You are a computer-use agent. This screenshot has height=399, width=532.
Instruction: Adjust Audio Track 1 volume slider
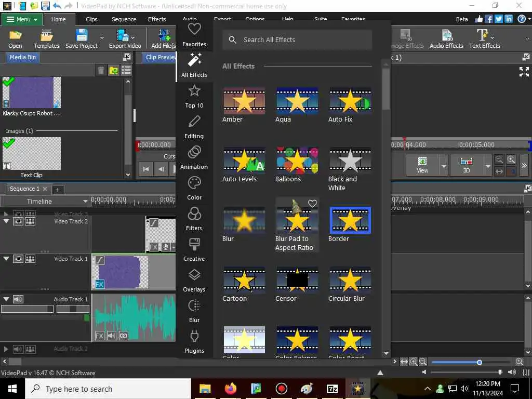28,309
